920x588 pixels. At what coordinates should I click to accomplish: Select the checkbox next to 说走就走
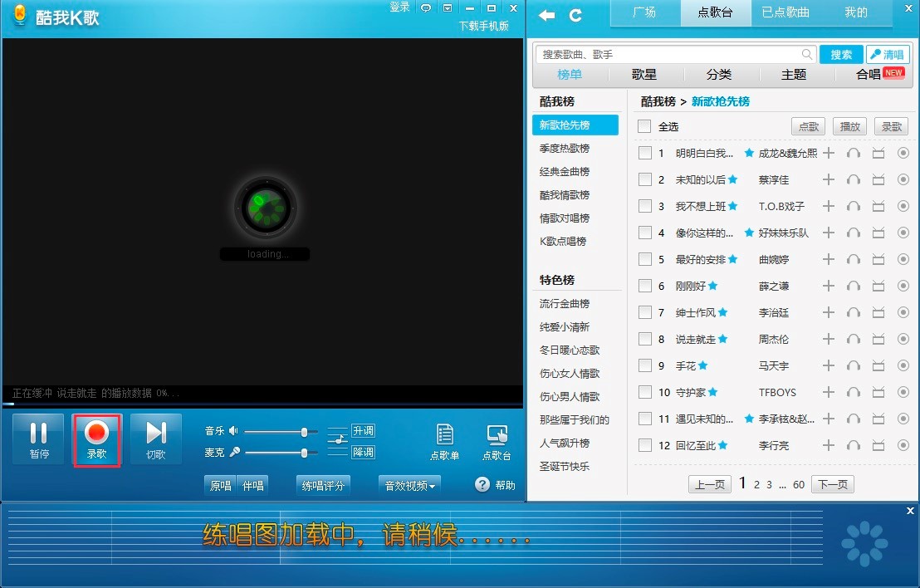644,339
